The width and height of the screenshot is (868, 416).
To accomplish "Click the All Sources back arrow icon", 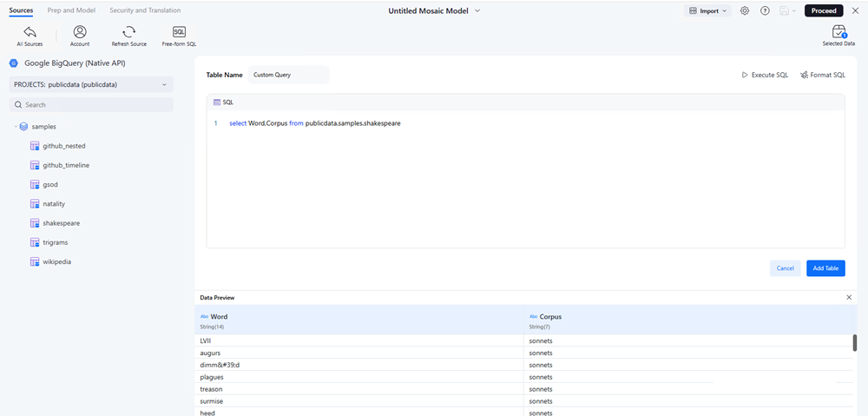I will pos(30,32).
